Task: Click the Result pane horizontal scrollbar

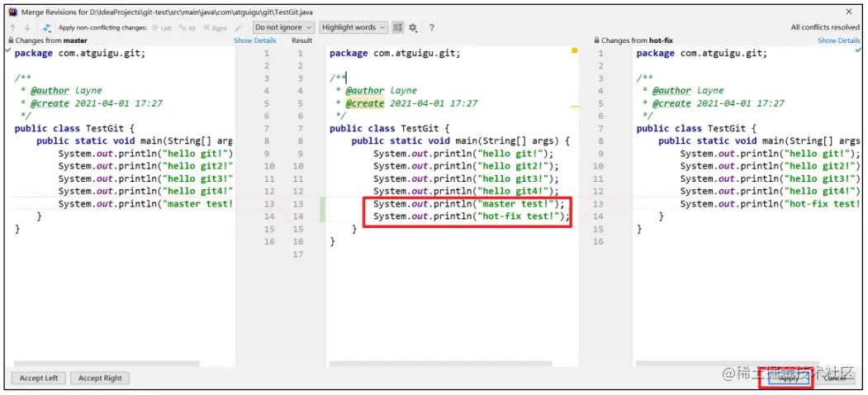Action: (x=441, y=364)
